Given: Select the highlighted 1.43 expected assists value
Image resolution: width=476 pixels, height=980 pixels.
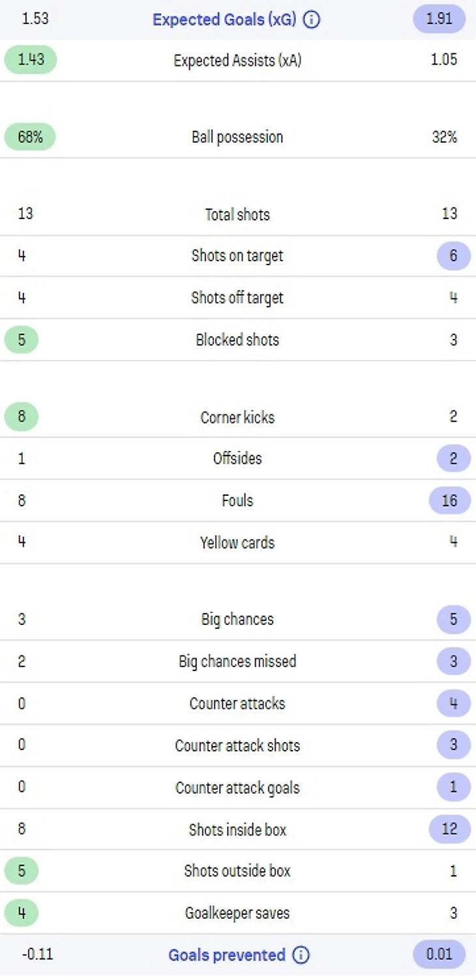Looking at the screenshot, I should (x=31, y=59).
